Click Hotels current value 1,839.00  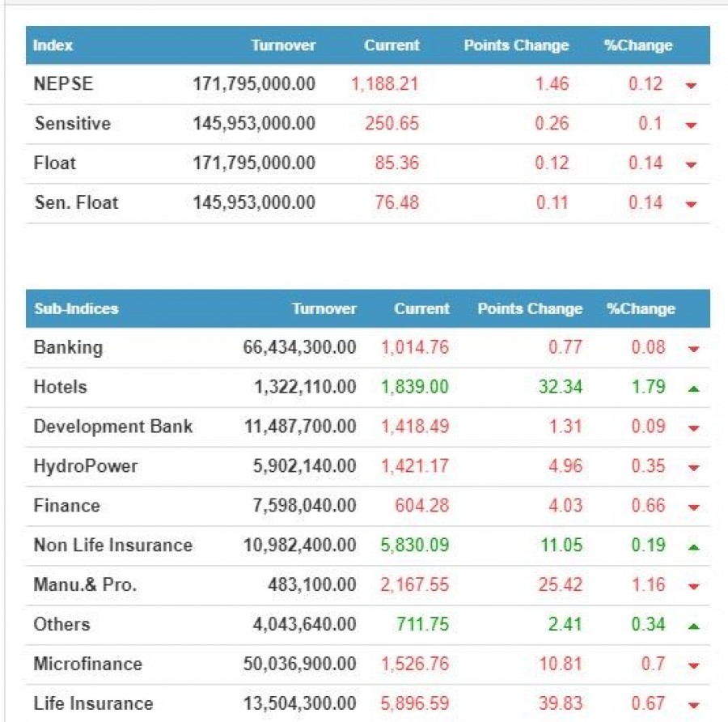414,387
